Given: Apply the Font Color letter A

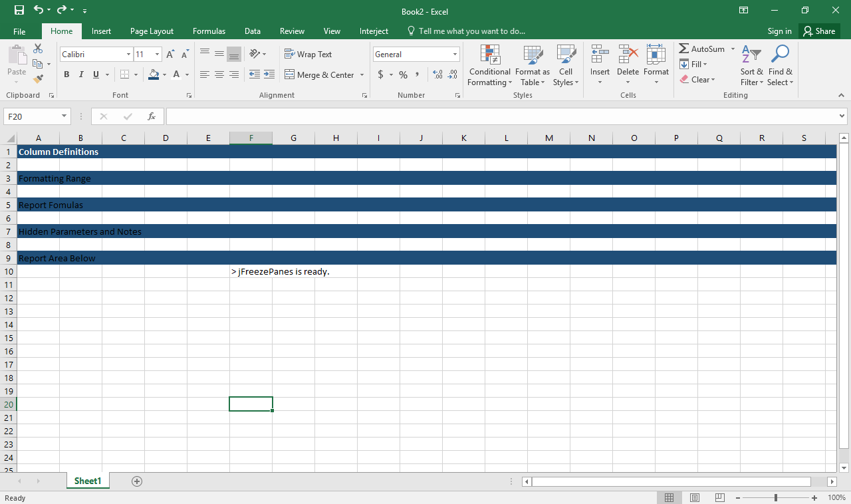Looking at the screenshot, I should 176,74.
